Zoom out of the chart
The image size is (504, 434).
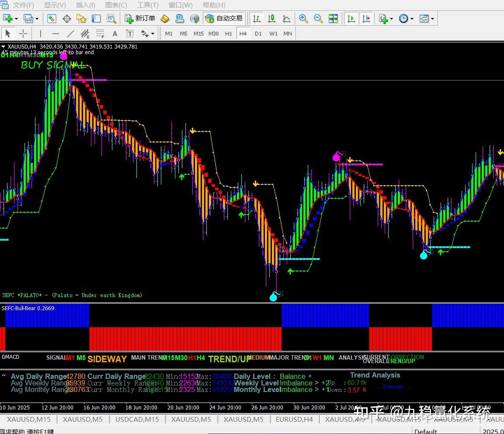tap(318, 18)
